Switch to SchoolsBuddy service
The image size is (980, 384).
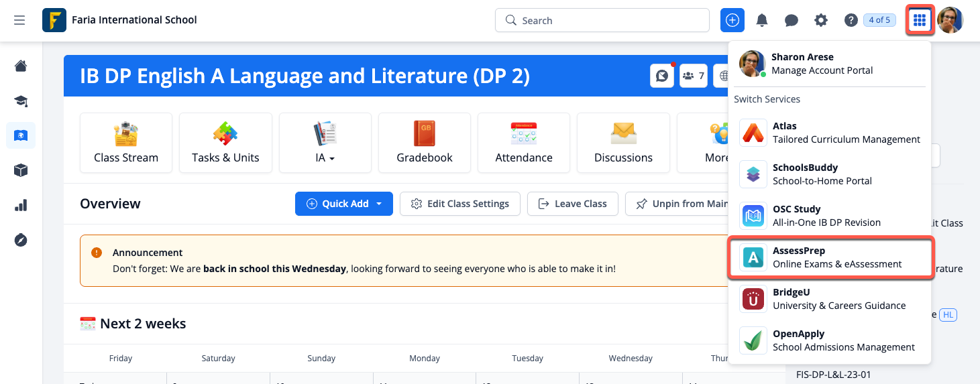(x=830, y=174)
